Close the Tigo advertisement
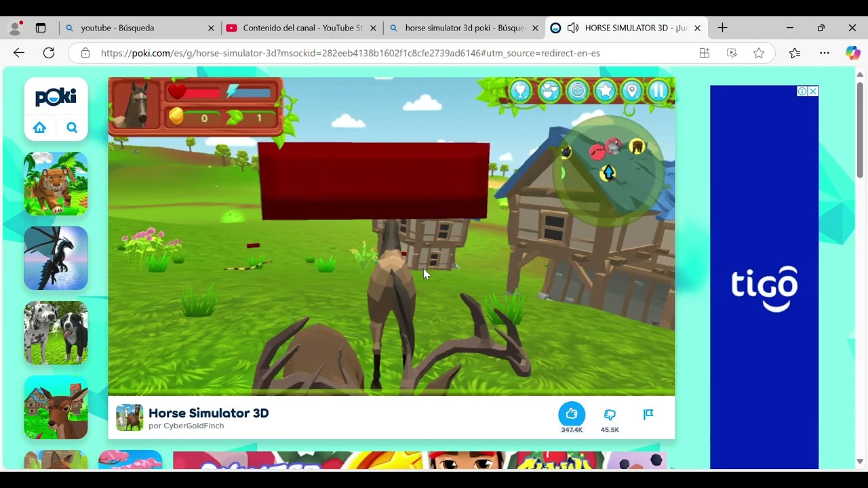Viewport: 868px width, 488px height. tap(813, 91)
